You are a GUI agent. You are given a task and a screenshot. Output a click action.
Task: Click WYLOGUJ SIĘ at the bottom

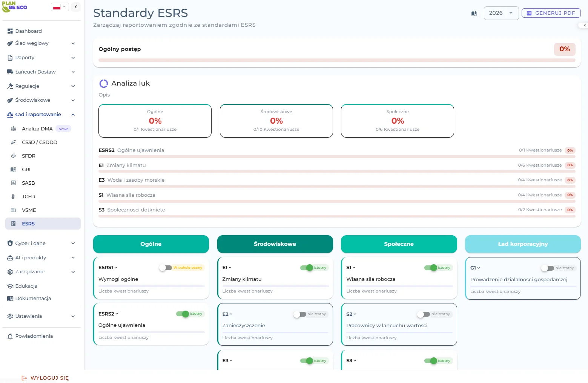pyautogui.click(x=45, y=378)
